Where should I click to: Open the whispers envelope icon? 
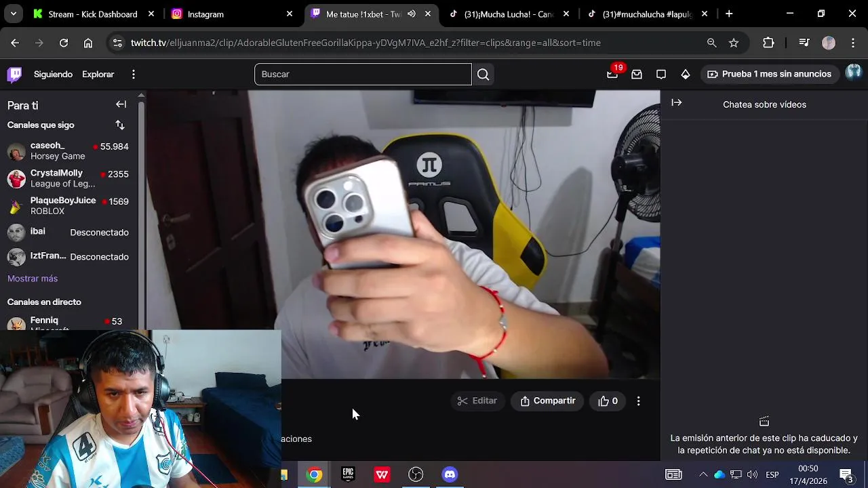click(x=637, y=74)
